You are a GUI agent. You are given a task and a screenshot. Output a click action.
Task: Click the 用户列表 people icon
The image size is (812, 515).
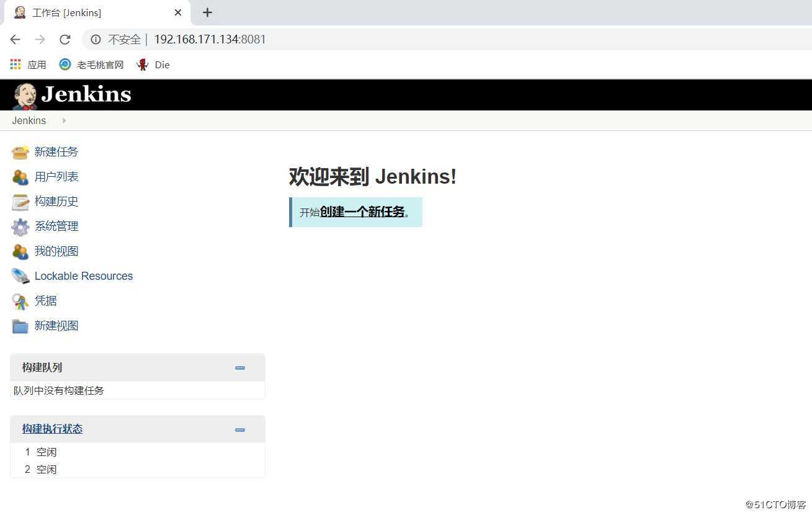coord(20,177)
